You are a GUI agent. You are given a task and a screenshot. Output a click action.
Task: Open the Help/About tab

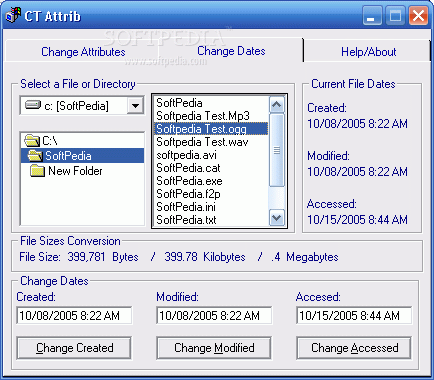368,52
